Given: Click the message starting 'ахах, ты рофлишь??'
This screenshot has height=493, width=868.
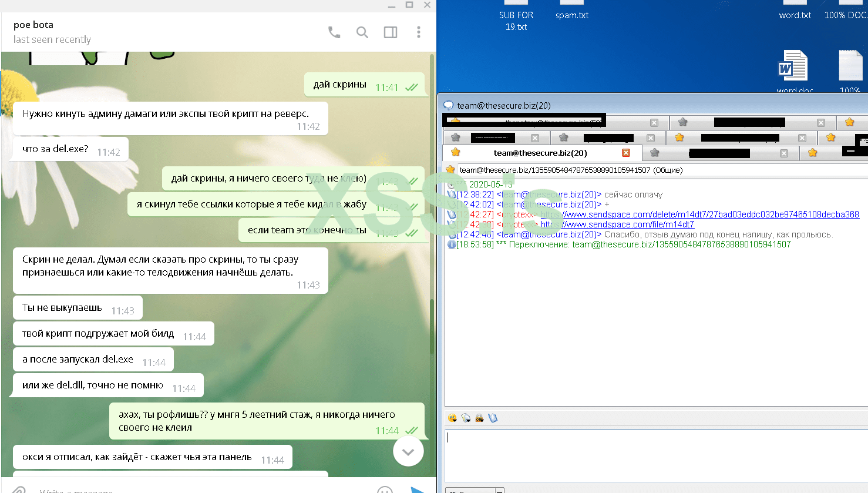Looking at the screenshot, I should tap(267, 421).
